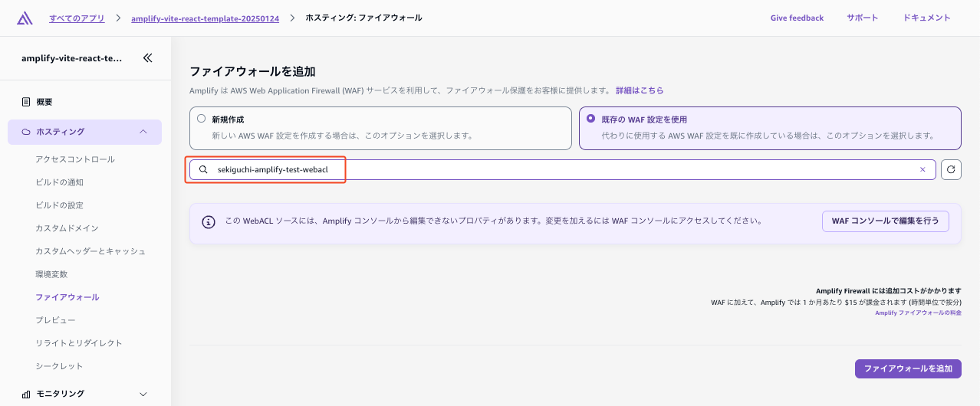Screen dimensions: 980x406
Task: Clear the WebACL search field
Action: point(922,170)
